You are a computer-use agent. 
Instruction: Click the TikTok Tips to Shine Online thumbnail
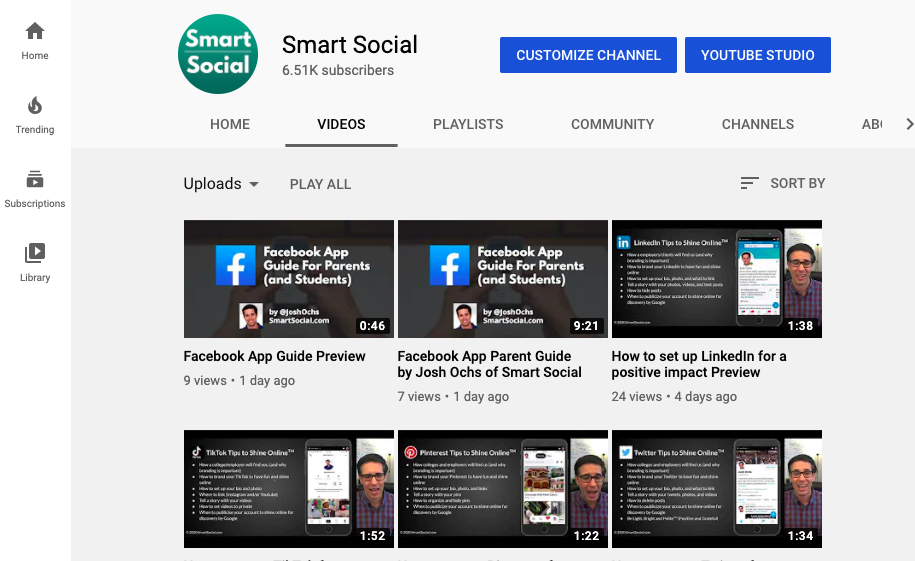289,489
